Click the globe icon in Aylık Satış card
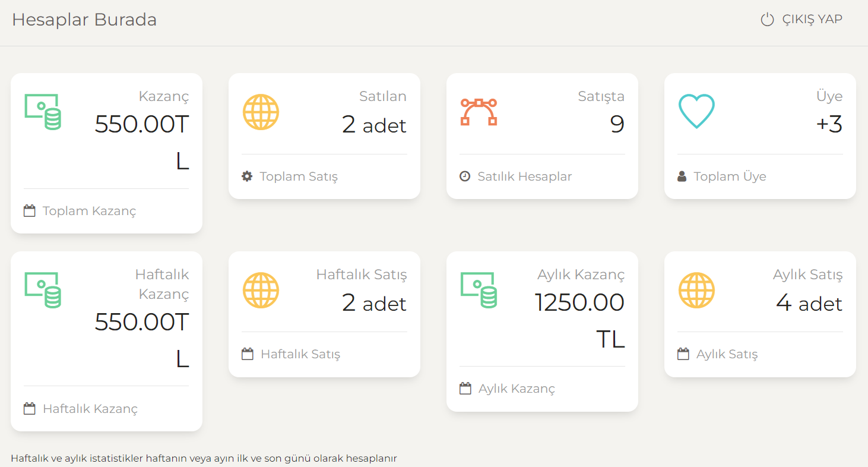This screenshot has width=868, height=467. pos(696,290)
